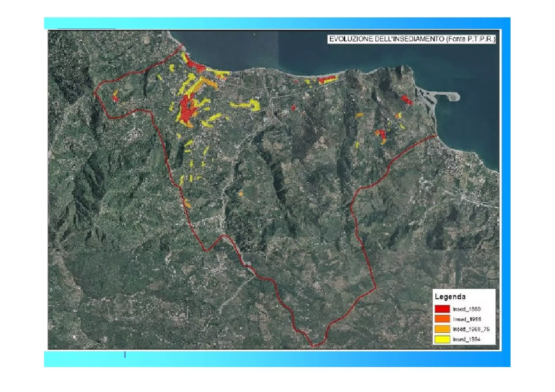Click the Insed_1955 legend label
This screenshot has height=392, width=555.
point(467,319)
